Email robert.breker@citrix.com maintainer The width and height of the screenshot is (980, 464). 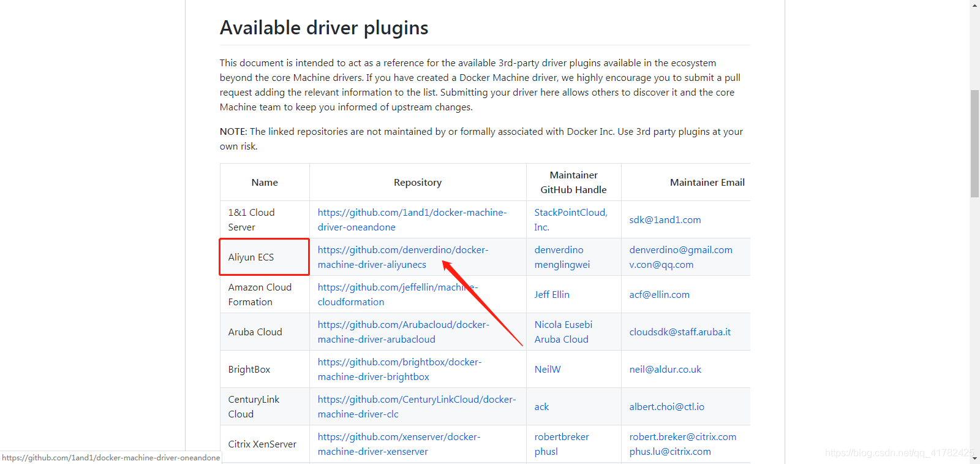click(682, 436)
